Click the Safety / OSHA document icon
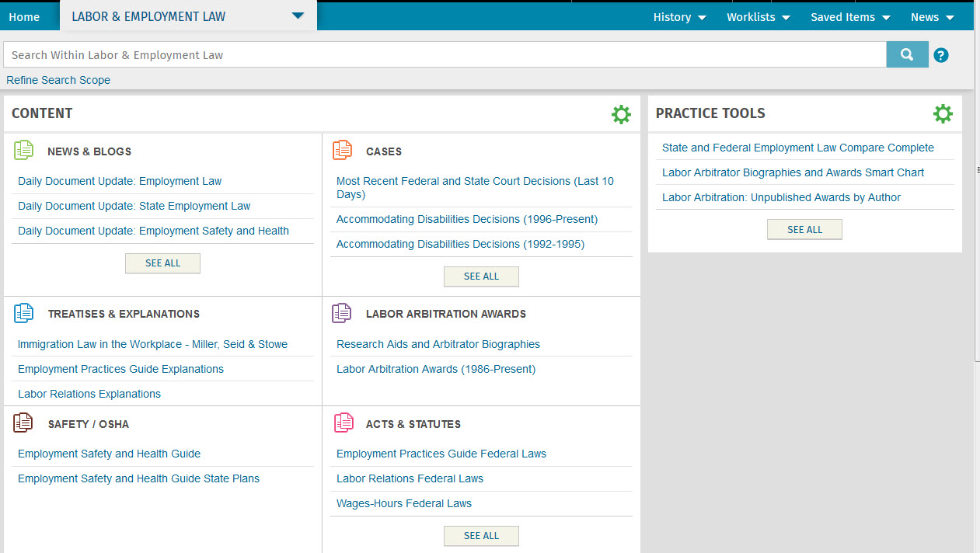This screenshot has height=553, width=980. click(24, 423)
